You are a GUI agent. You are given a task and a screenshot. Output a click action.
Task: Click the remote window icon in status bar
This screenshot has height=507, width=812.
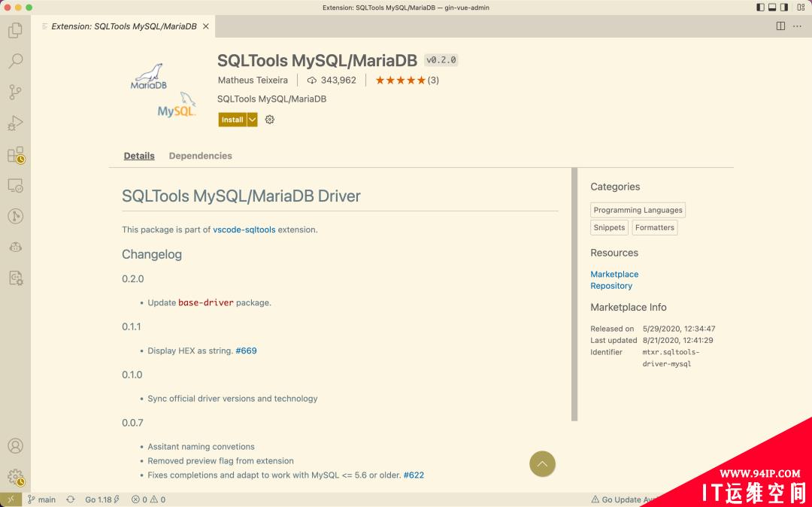click(11, 499)
